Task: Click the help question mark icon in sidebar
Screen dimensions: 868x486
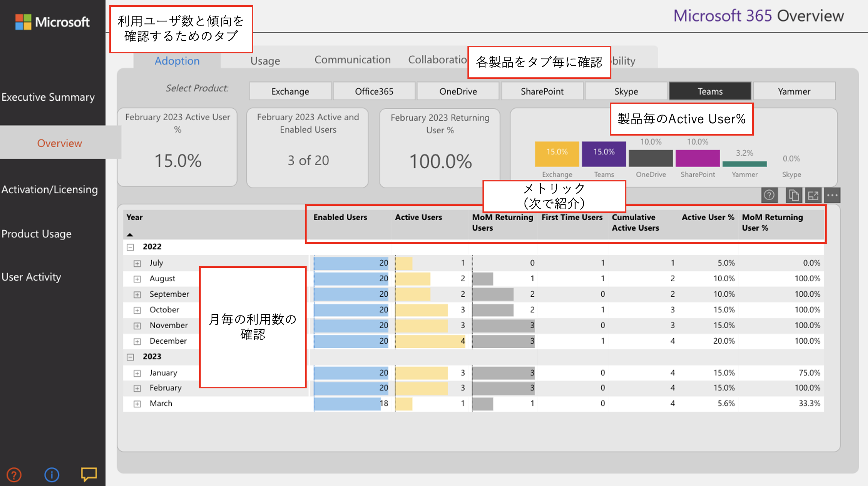Action: [x=14, y=475]
